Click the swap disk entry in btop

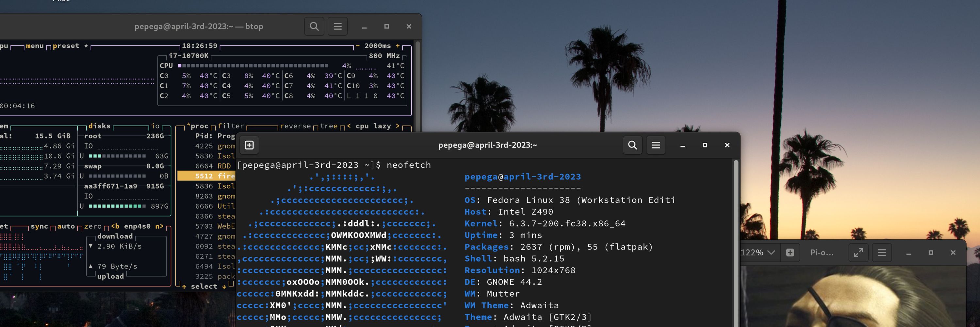(93, 166)
